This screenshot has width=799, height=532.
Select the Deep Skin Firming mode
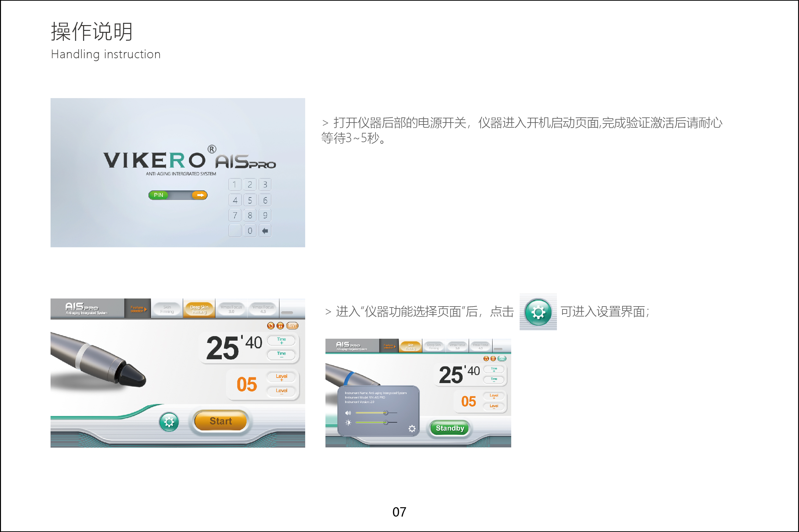click(199, 308)
